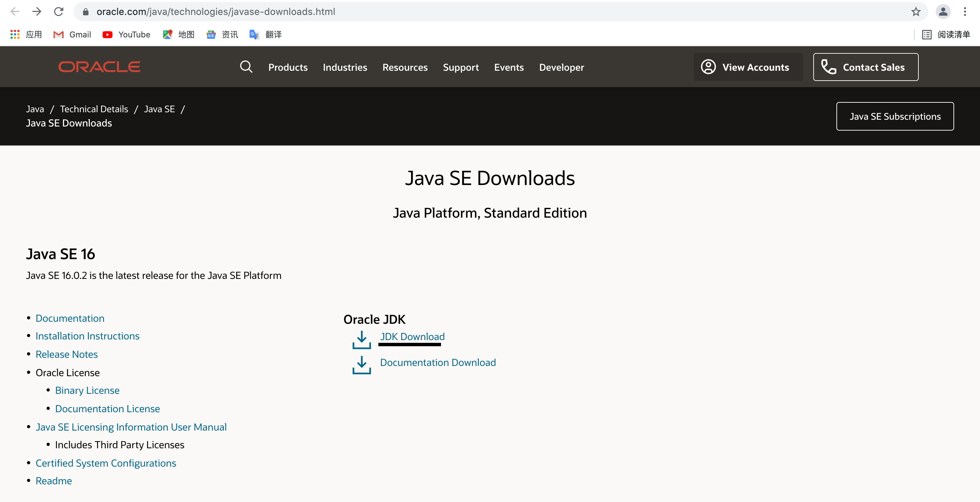Open the Resources menu
The image size is (980, 502).
click(405, 67)
